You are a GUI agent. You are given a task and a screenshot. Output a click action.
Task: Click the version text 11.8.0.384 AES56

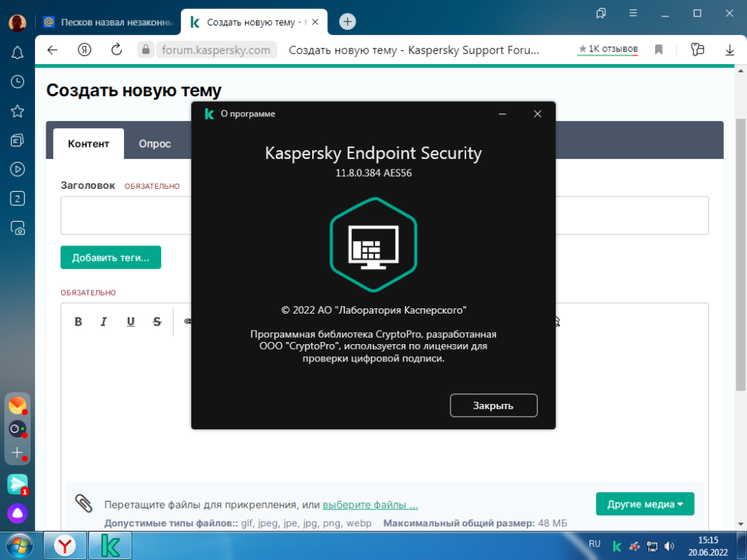point(373,173)
